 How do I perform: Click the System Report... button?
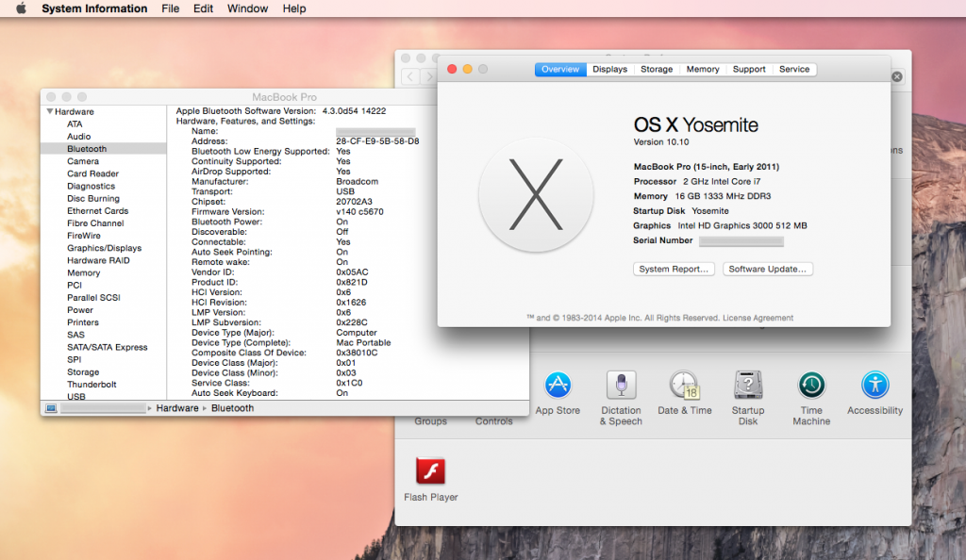[674, 269]
